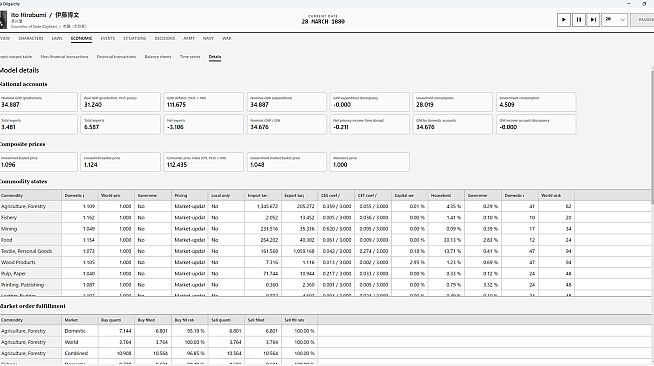The width and height of the screenshot is (654, 366).
Task: Sort Commodity states by Local only header
Action: pos(226,196)
